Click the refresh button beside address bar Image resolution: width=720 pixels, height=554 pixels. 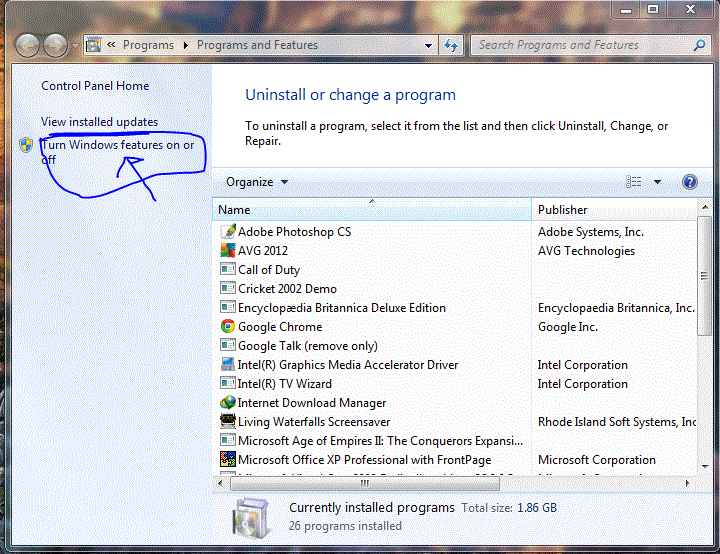click(451, 45)
